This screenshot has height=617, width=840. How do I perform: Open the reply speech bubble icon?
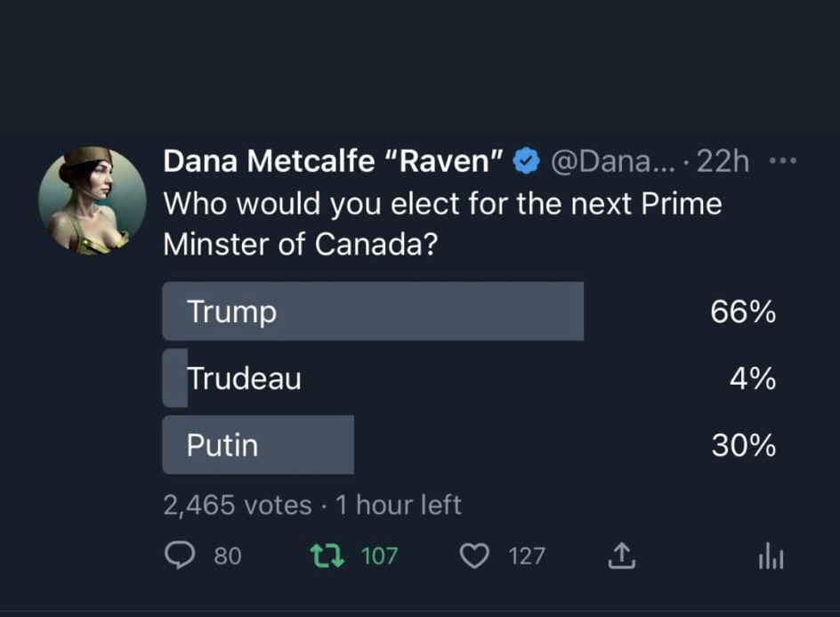pos(180,556)
